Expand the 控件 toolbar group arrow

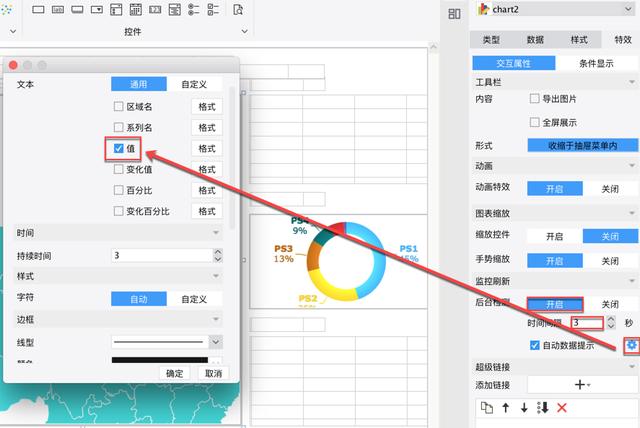point(244,31)
